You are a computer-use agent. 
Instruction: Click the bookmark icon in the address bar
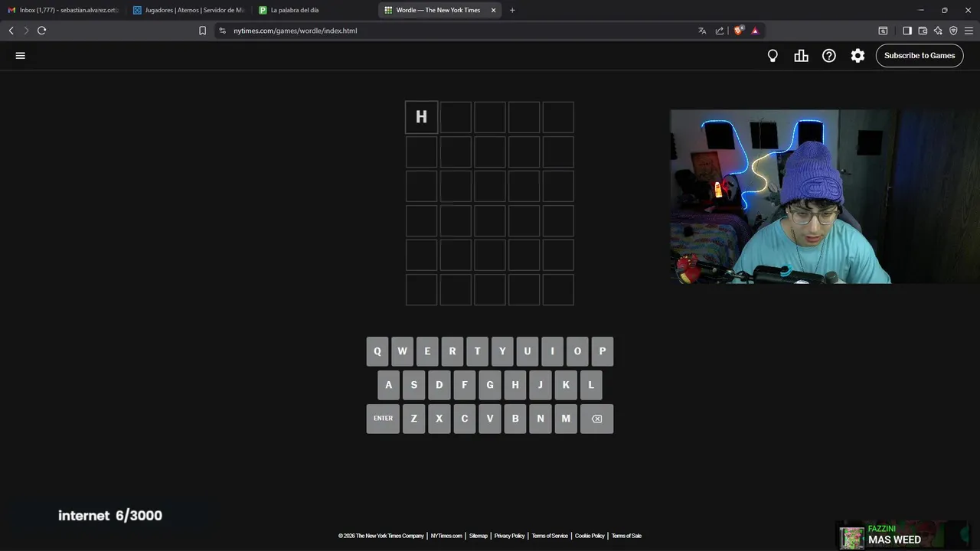tap(202, 31)
